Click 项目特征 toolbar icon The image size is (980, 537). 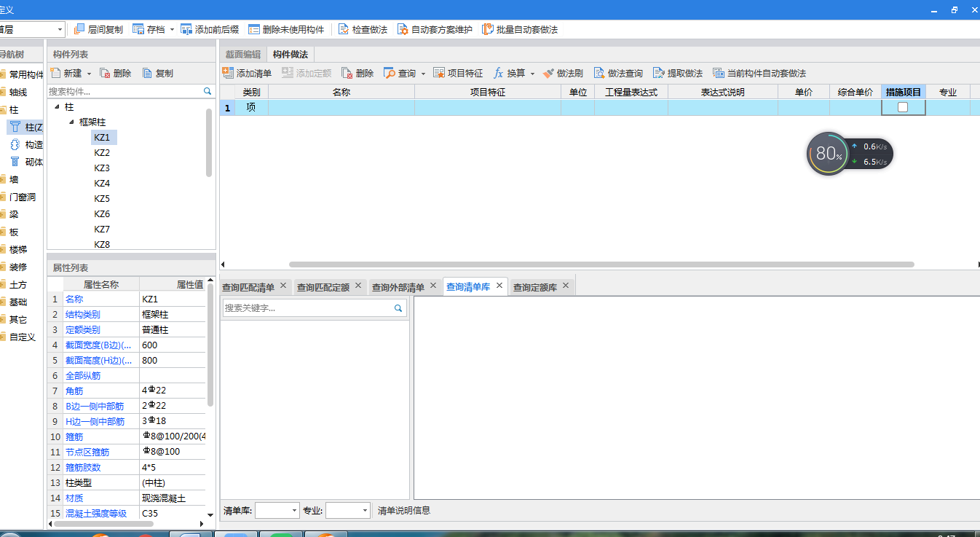click(x=439, y=73)
